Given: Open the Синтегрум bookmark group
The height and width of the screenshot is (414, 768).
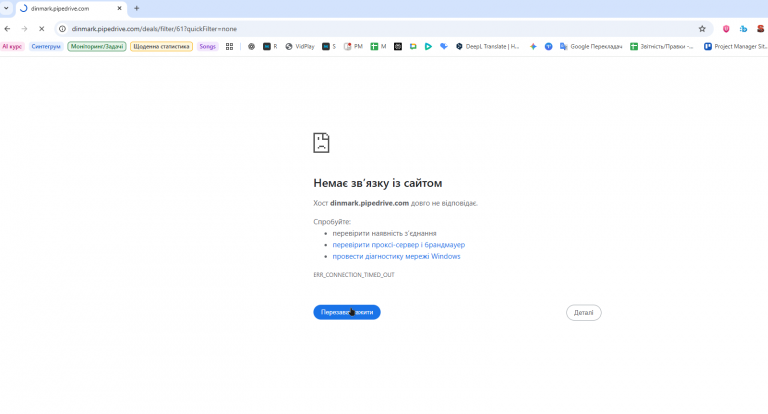Looking at the screenshot, I should click(x=46, y=47).
